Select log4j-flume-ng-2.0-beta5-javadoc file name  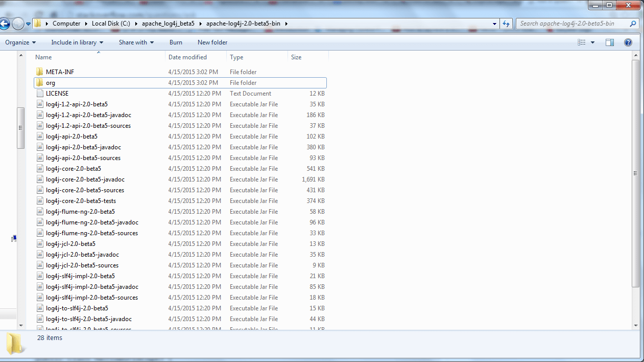tap(92, 222)
